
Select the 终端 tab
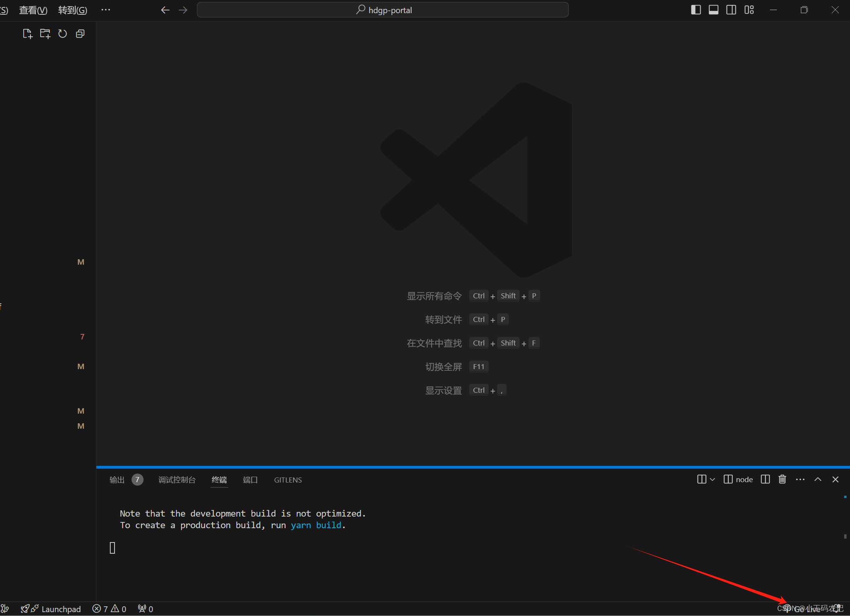coord(219,480)
